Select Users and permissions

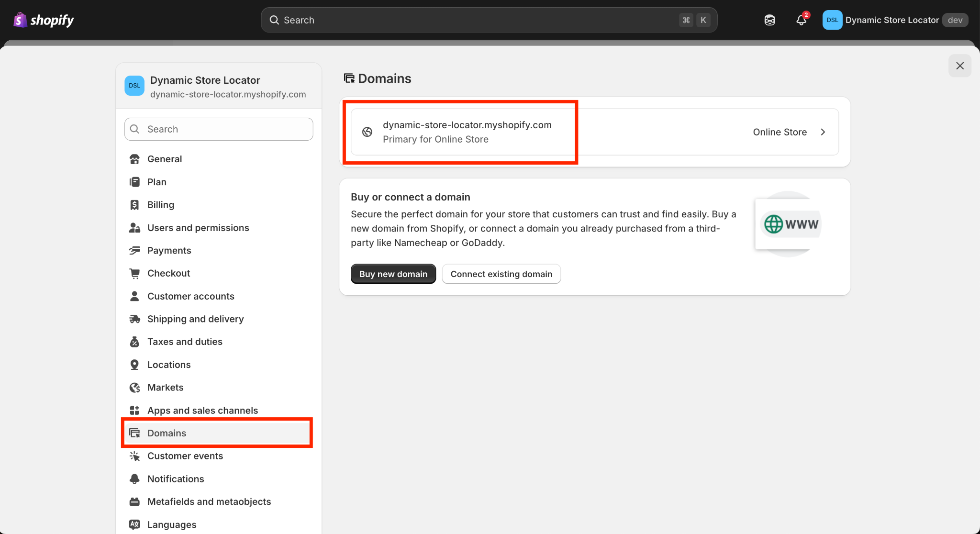coord(218,228)
